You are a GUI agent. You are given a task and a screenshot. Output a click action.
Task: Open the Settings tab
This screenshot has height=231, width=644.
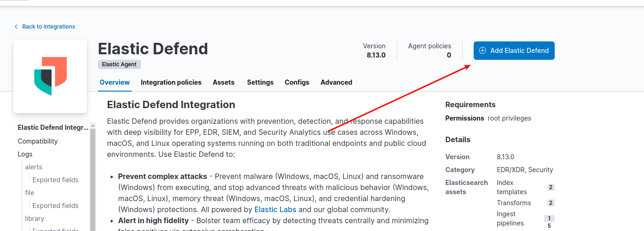coord(260,82)
